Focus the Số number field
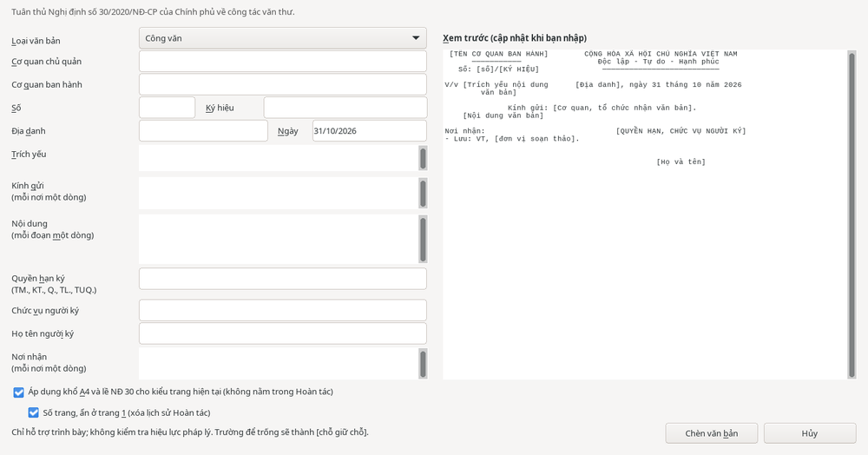The image size is (868, 455). point(167,108)
